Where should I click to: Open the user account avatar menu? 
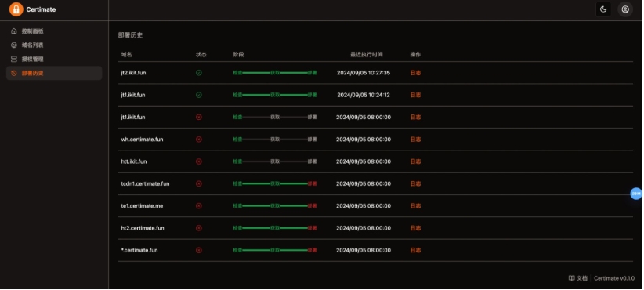point(625,9)
